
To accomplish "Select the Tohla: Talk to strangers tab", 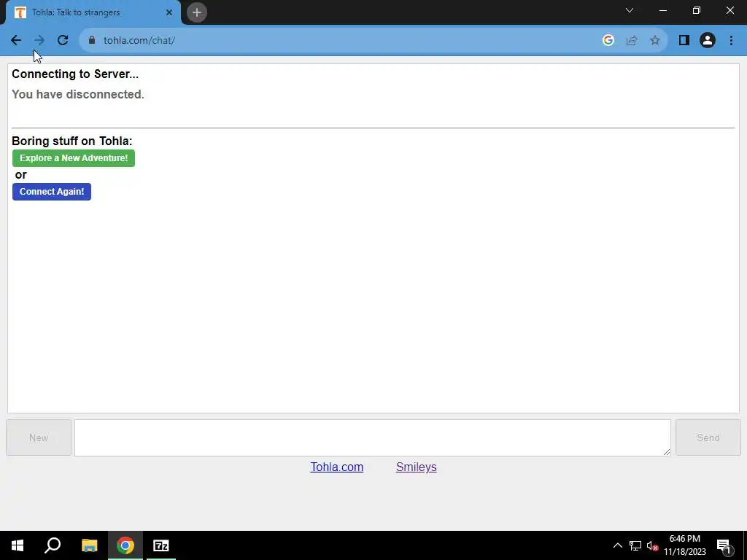I will 93,12.
